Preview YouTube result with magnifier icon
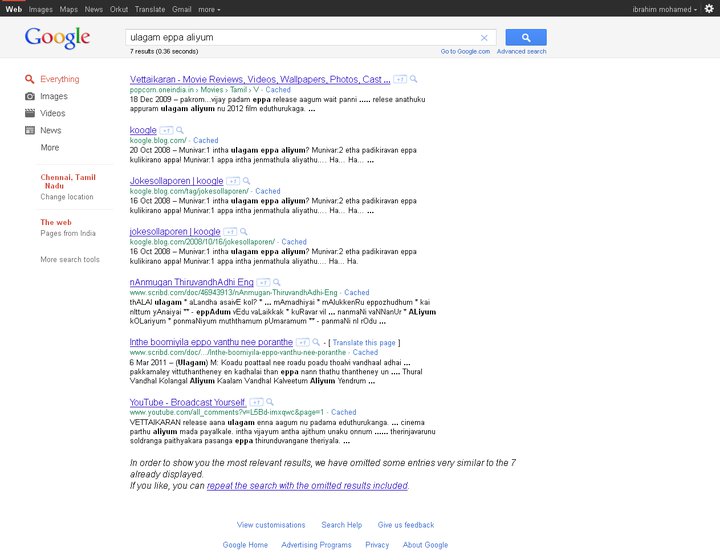Image resolution: width=720 pixels, height=560 pixels. (270, 402)
